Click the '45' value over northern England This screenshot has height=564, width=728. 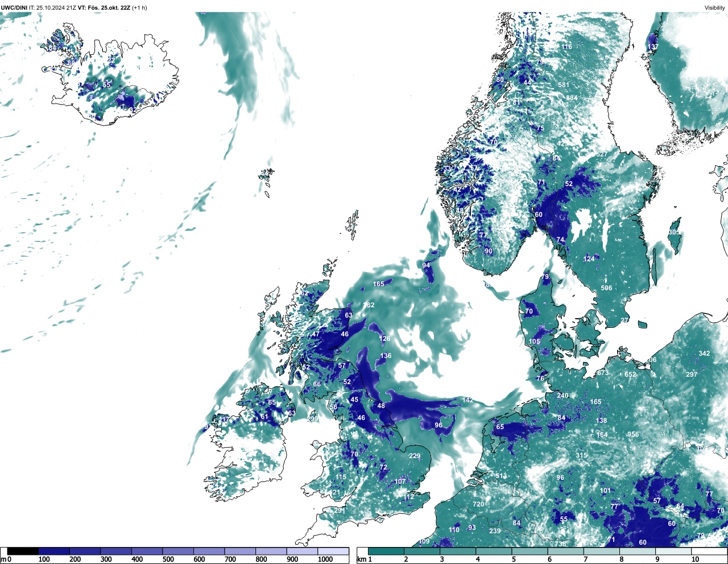click(354, 400)
